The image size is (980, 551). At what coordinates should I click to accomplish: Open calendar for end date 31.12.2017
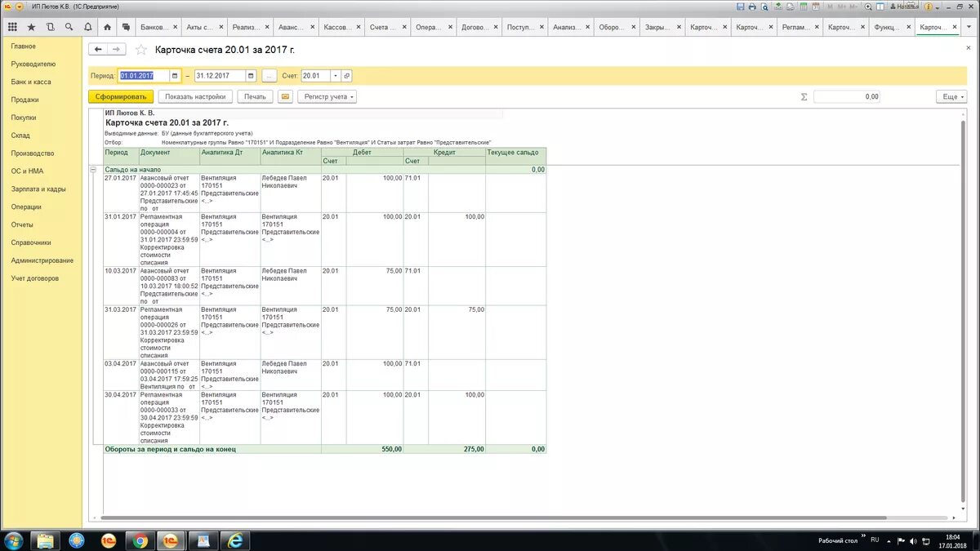(x=250, y=76)
